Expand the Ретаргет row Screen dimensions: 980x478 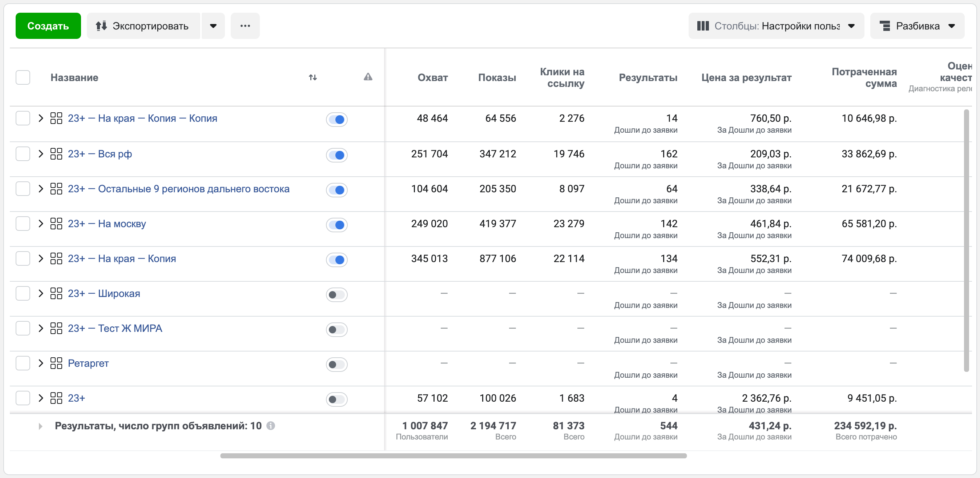point(41,363)
